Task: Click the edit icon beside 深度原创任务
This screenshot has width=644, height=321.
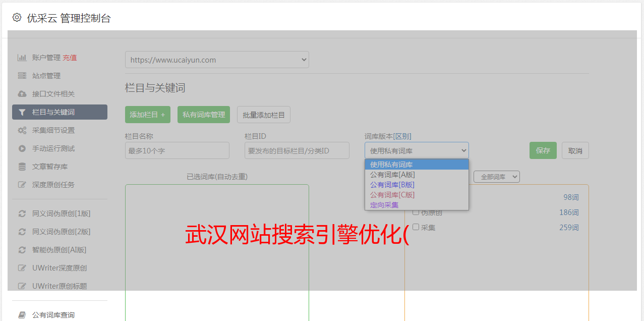Action: pyautogui.click(x=22, y=185)
